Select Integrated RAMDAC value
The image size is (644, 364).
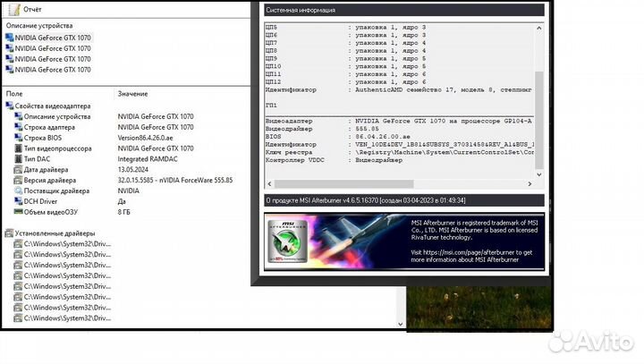coord(148,159)
